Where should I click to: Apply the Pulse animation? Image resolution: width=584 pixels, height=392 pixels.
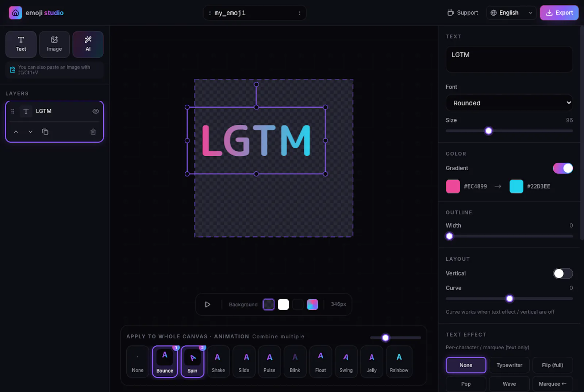[x=269, y=362]
